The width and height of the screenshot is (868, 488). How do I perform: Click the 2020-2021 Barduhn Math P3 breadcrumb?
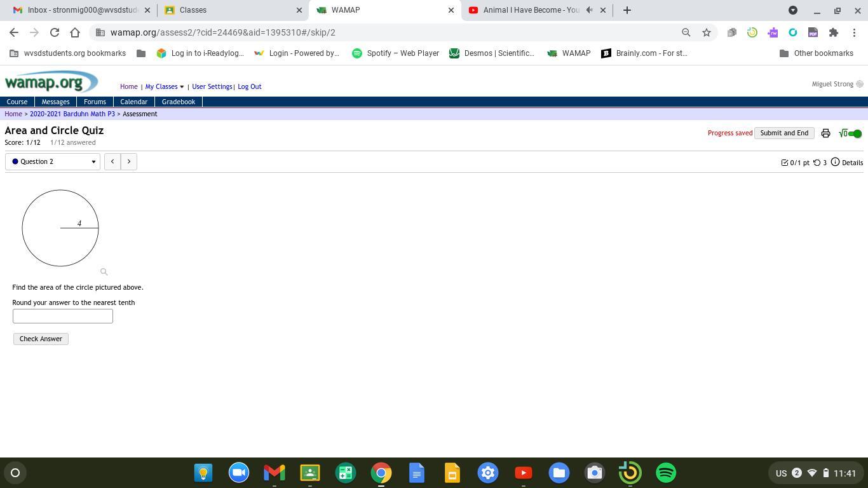[72, 114]
